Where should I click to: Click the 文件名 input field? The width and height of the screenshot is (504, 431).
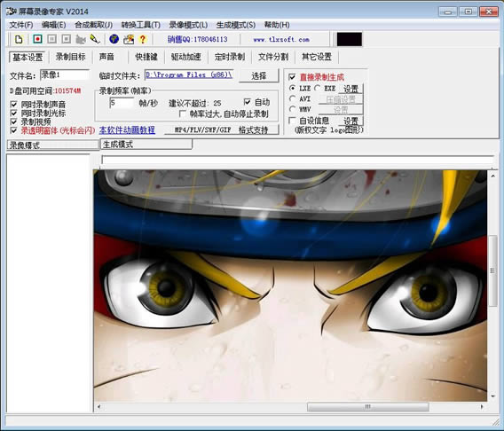coord(65,75)
